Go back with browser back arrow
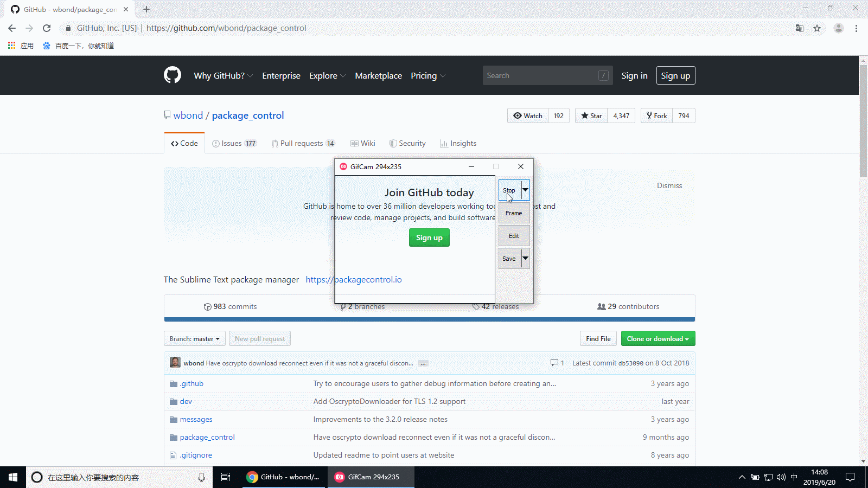The image size is (868, 488). (12, 28)
